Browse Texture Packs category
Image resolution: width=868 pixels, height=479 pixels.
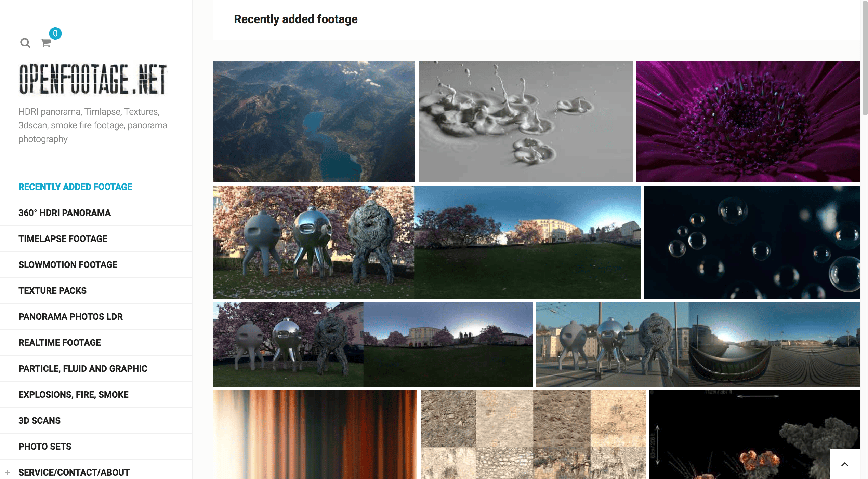52,291
